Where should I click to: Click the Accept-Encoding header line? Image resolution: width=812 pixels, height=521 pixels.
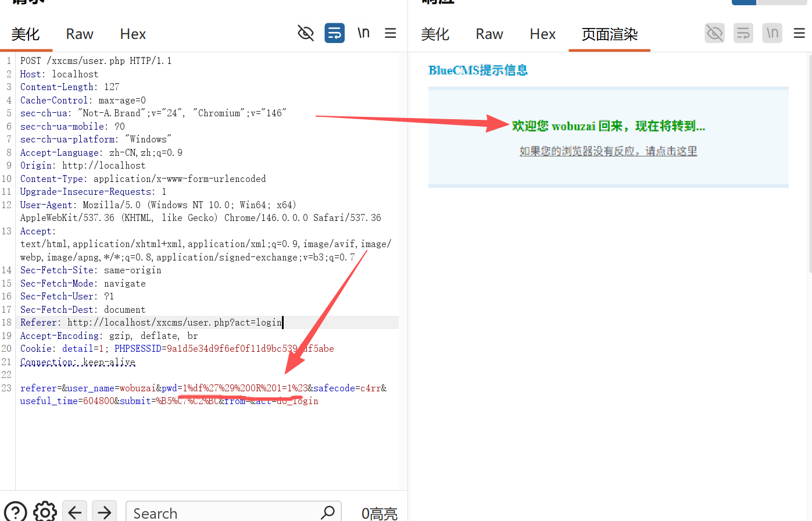coord(109,336)
